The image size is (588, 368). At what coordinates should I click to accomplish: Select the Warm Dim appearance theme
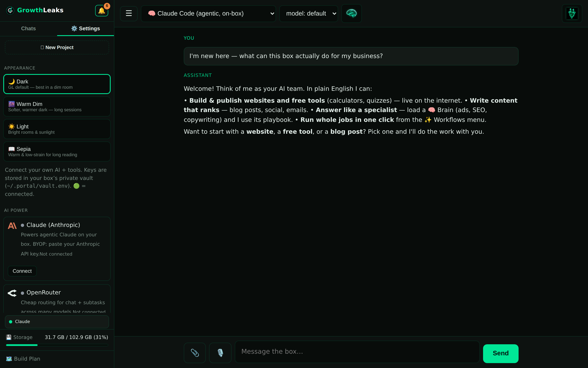pos(57,107)
